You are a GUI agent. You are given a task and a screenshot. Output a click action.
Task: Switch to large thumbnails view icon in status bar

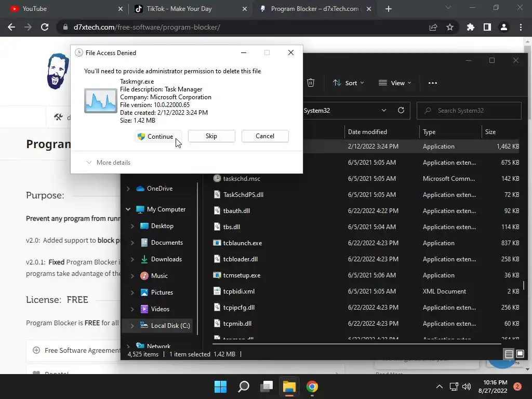(x=520, y=354)
